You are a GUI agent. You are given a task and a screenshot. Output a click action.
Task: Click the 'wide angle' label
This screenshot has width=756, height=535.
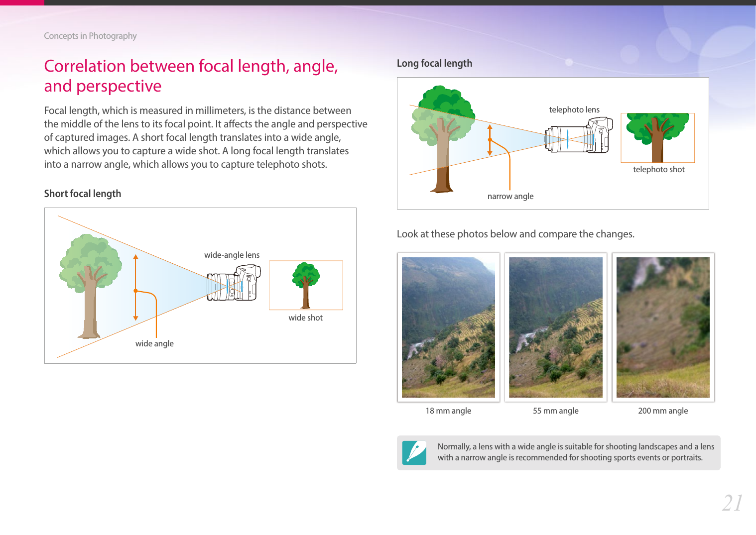[x=154, y=343]
